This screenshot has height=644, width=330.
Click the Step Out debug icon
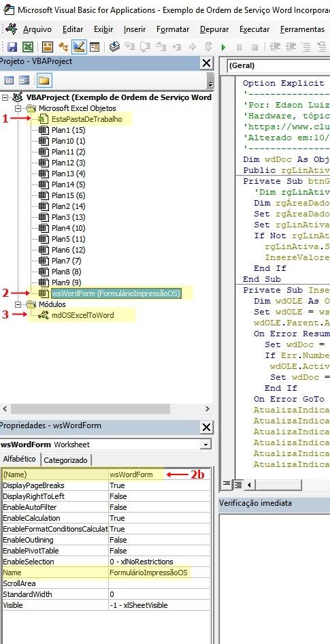(161, 47)
